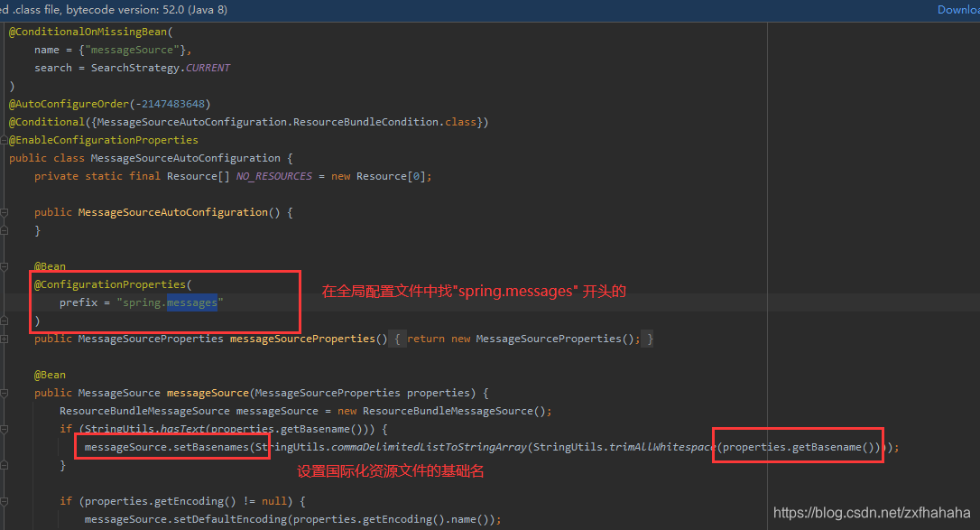Click the second @Bean annotation

tap(50, 375)
